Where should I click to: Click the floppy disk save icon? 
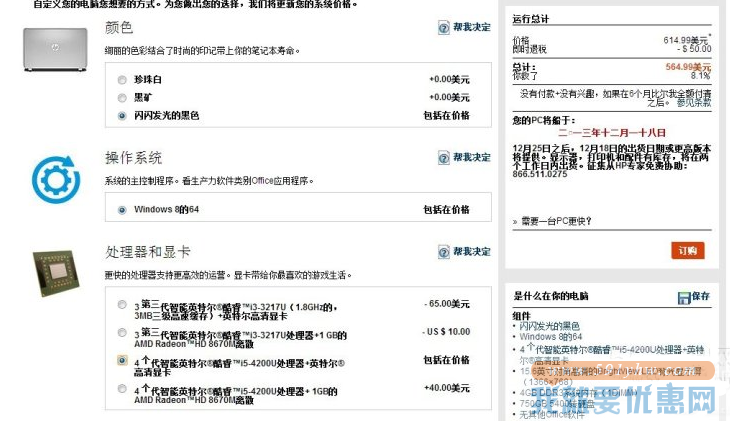tap(683, 297)
